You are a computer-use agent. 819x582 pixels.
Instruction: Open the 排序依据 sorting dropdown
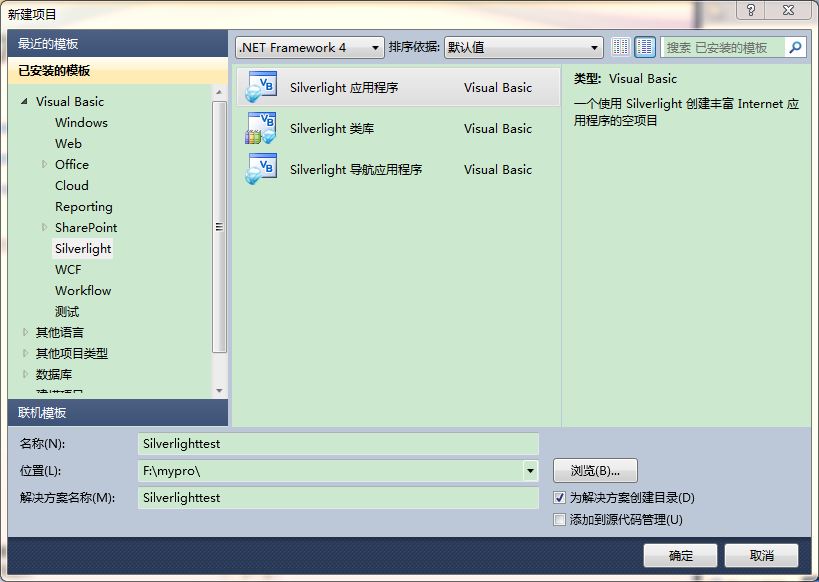point(594,46)
